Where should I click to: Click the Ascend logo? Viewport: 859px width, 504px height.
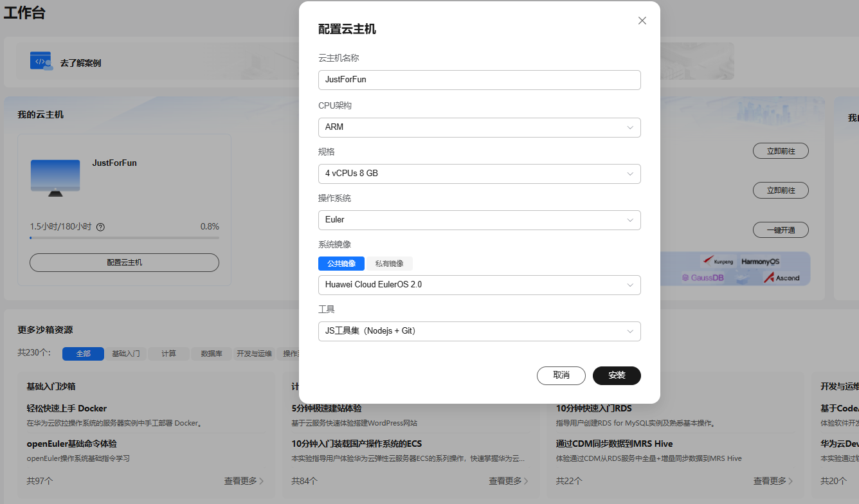(x=782, y=278)
